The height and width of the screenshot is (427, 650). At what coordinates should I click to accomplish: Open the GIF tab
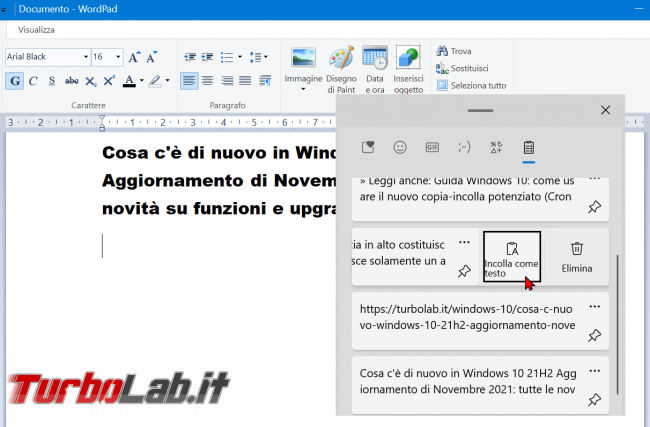[x=432, y=147]
